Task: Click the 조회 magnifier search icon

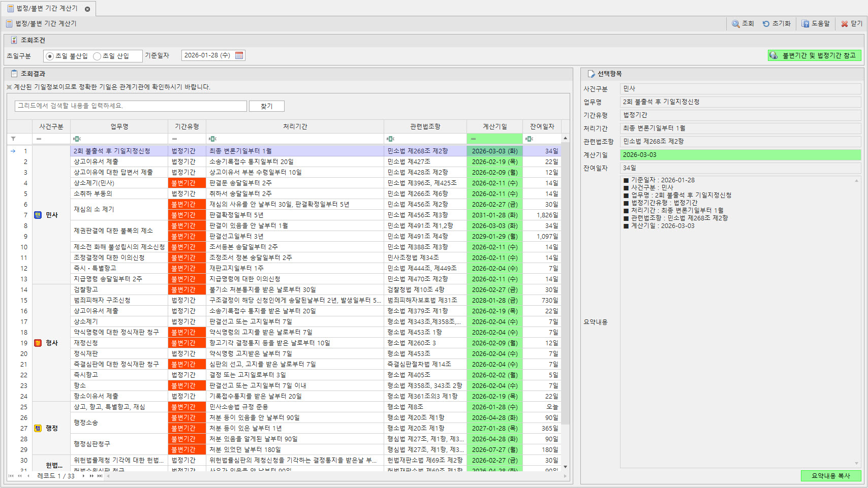Action: tap(735, 24)
